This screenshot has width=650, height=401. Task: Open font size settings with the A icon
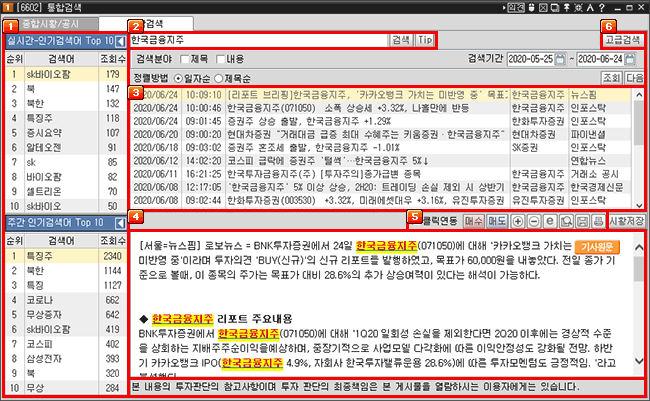[x=590, y=7]
